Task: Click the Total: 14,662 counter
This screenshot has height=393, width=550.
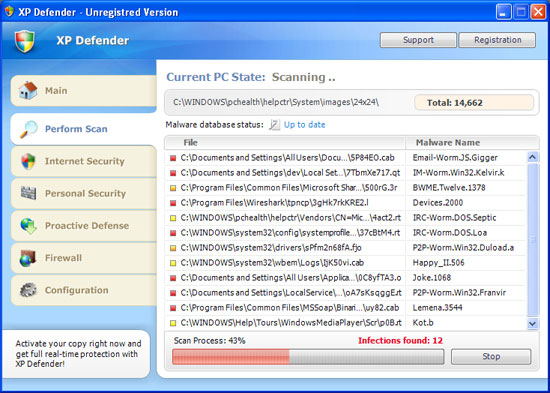Action: [x=474, y=102]
